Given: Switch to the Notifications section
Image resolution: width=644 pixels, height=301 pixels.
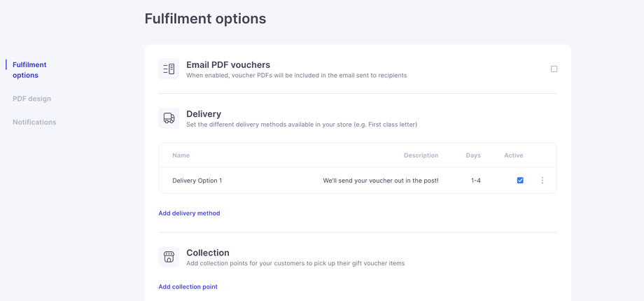Looking at the screenshot, I should pos(34,122).
